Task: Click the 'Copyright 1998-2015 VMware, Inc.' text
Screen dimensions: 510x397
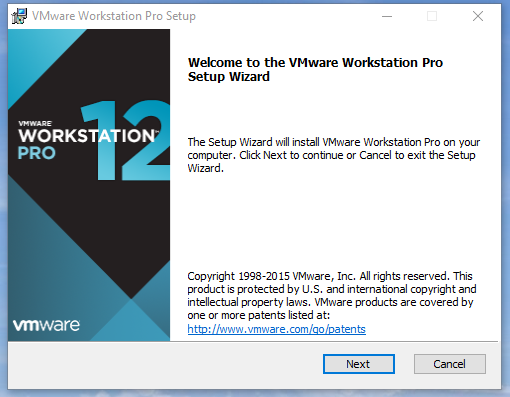Action: click(x=271, y=276)
